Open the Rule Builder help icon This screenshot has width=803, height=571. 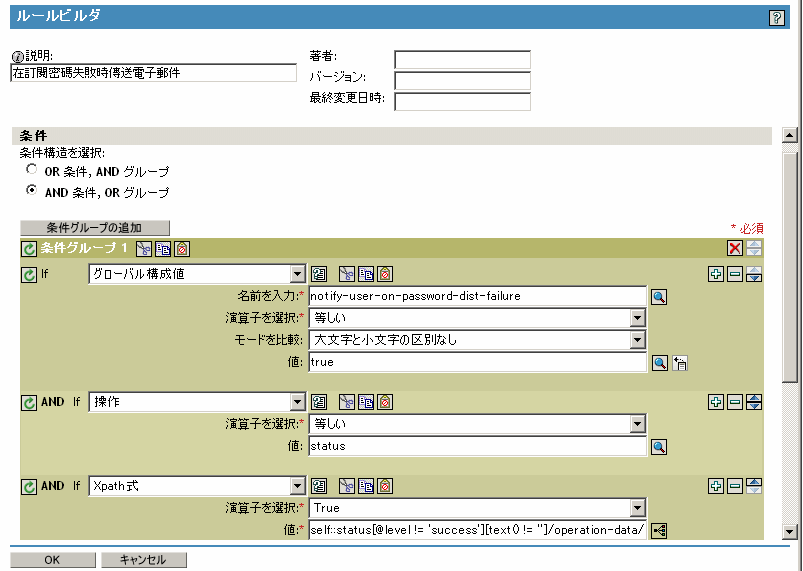coord(776,18)
